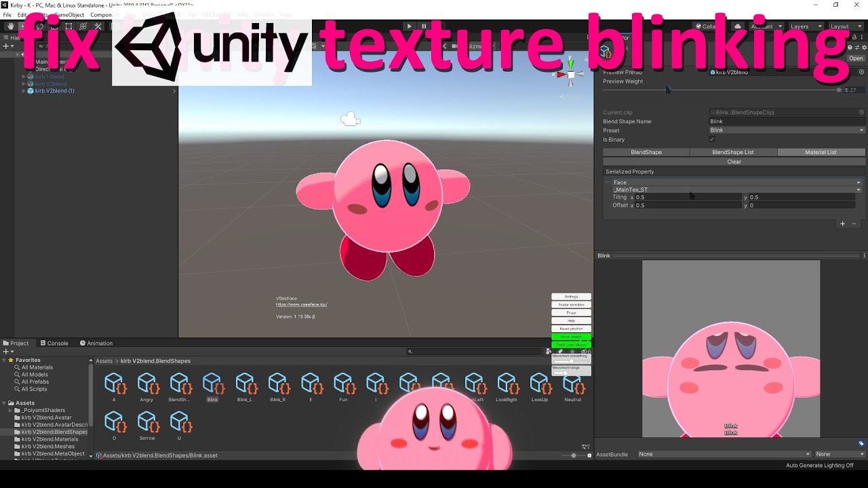Screen dimensions: 868x488
Task: Collapse the Favorites group
Action: tap(4, 360)
